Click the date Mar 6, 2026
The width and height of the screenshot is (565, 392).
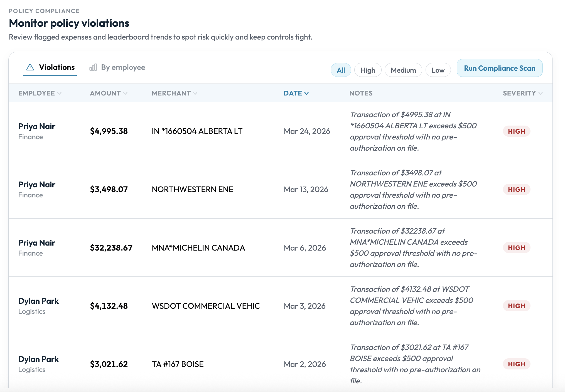[x=305, y=248]
